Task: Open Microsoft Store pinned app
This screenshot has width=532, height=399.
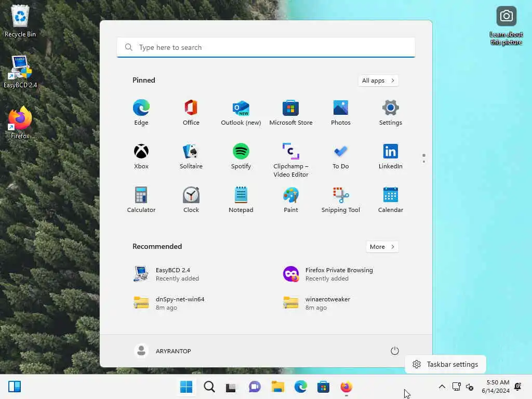Action: 291,113
